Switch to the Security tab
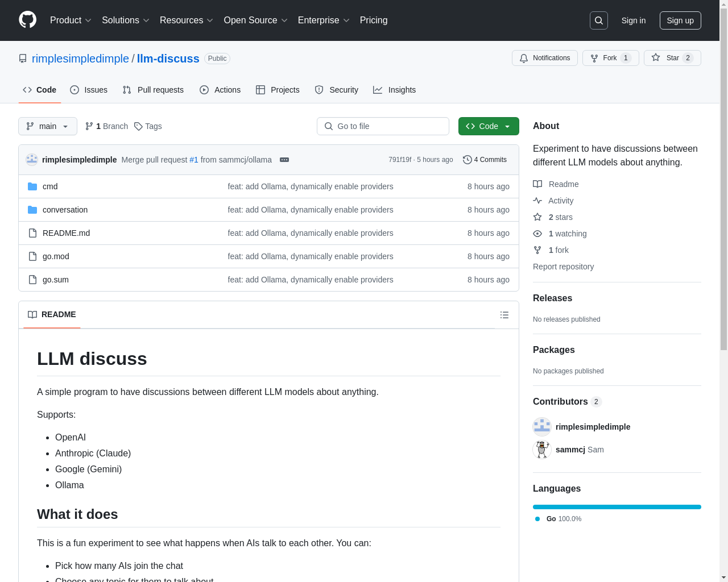The image size is (728, 582). coord(337,90)
